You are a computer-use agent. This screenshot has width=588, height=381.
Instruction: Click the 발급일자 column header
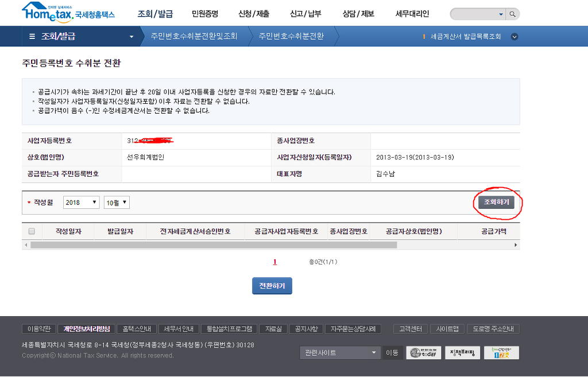pos(121,231)
